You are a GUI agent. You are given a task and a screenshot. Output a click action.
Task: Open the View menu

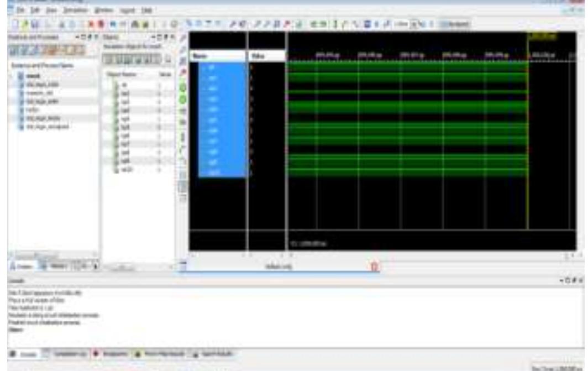pyautogui.click(x=51, y=10)
